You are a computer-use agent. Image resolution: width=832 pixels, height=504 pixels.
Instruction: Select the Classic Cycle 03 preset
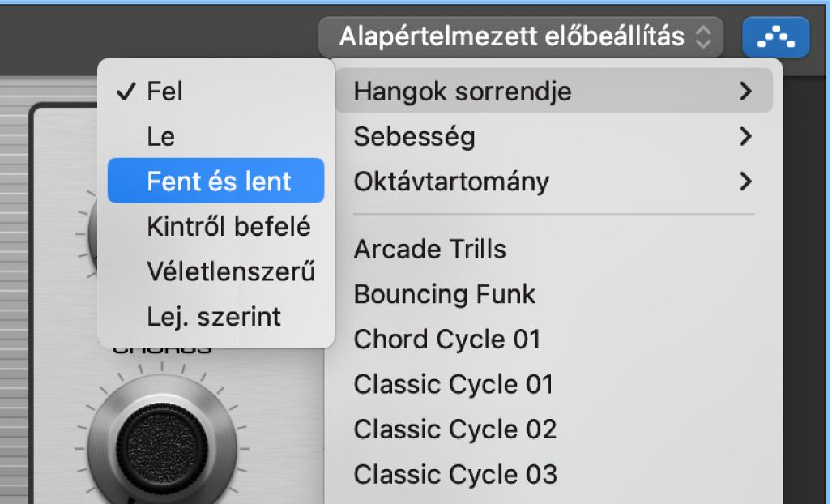tap(455, 474)
